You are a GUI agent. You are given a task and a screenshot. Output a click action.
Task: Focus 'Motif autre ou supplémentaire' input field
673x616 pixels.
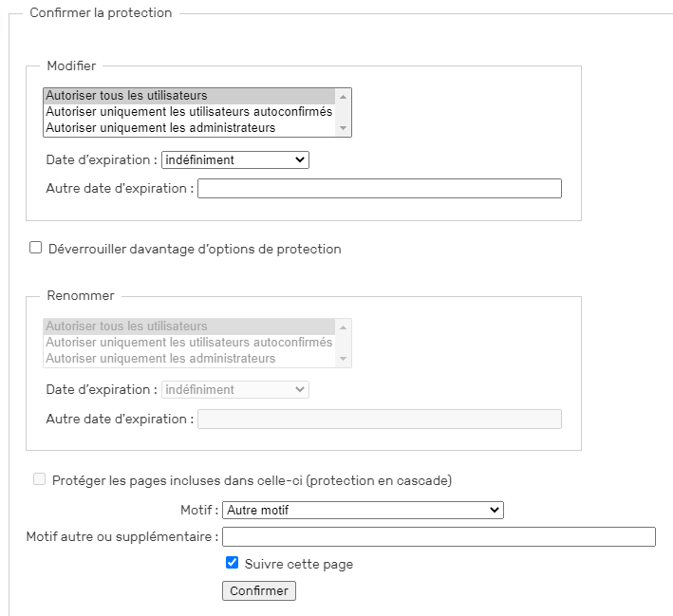[439, 537]
